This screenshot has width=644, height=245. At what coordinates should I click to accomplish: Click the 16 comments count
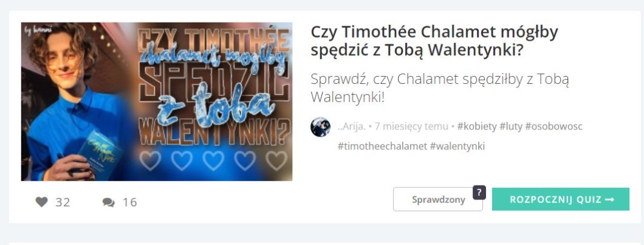[x=130, y=202]
